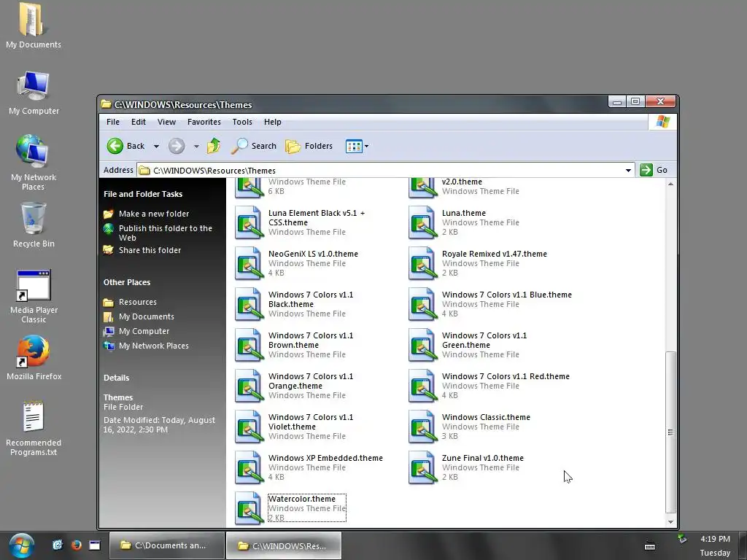This screenshot has height=560, width=747.
Task: Select Windows 7 Colors v1.1 Blue.theme icon
Action: 422,304
